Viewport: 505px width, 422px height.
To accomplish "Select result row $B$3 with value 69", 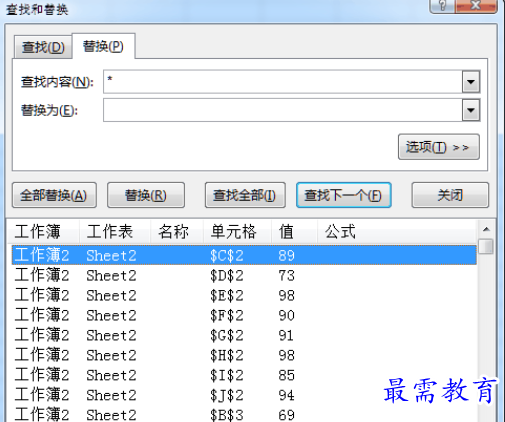I will (244, 415).
